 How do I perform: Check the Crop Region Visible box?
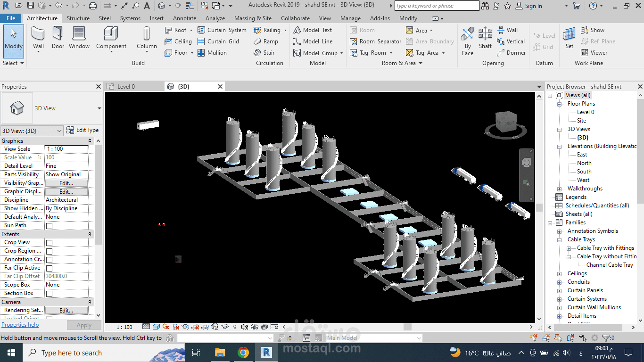click(x=49, y=251)
